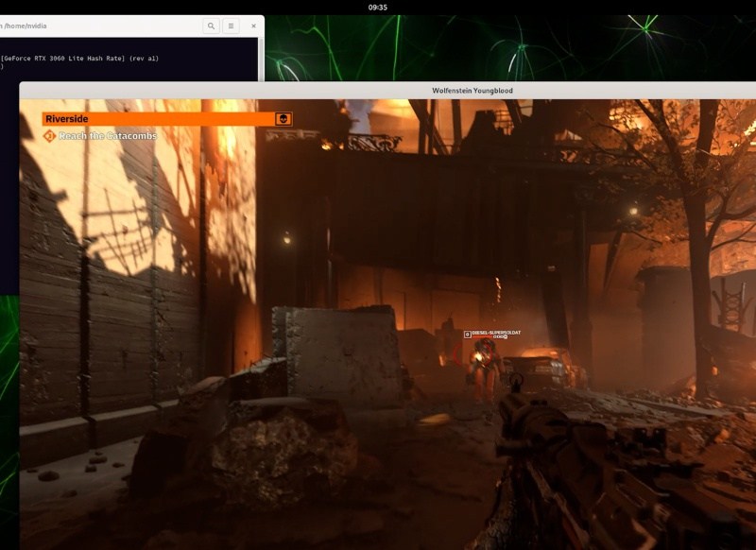Screen dimensions: 756x550
Task: Open the clock showing 09:35
Action: (x=377, y=7)
